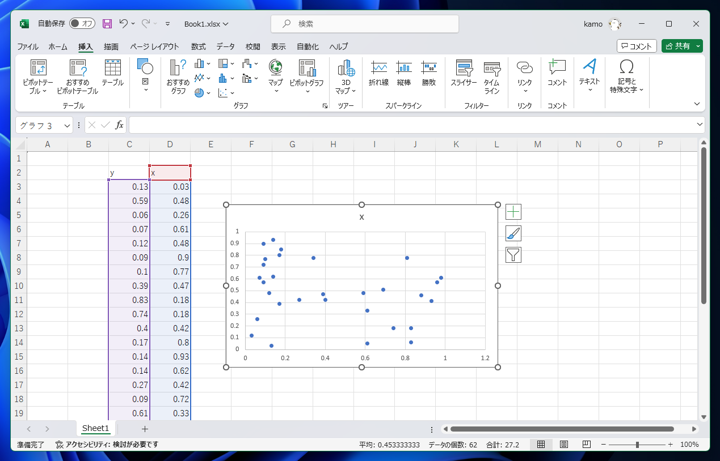Select the Sheet1 worksheet tab
The image size is (720, 461).
pos(95,428)
